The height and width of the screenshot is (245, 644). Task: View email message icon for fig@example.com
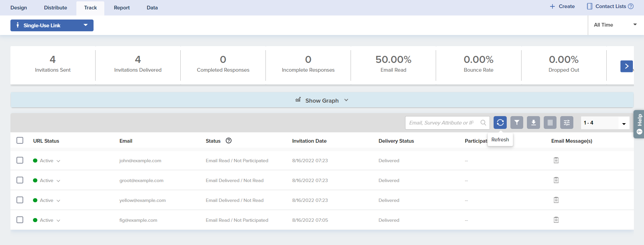pyautogui.click(x=556, y=220)
